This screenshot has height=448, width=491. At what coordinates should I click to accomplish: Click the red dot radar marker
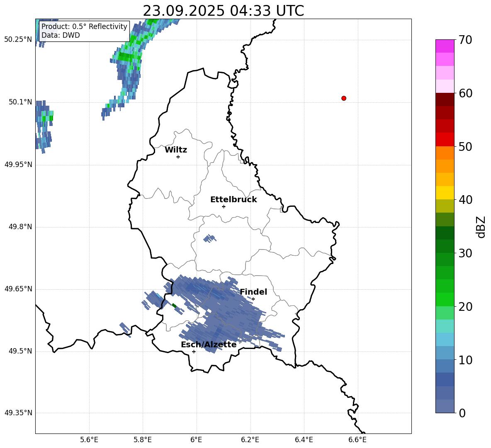[x=344, y=98]
